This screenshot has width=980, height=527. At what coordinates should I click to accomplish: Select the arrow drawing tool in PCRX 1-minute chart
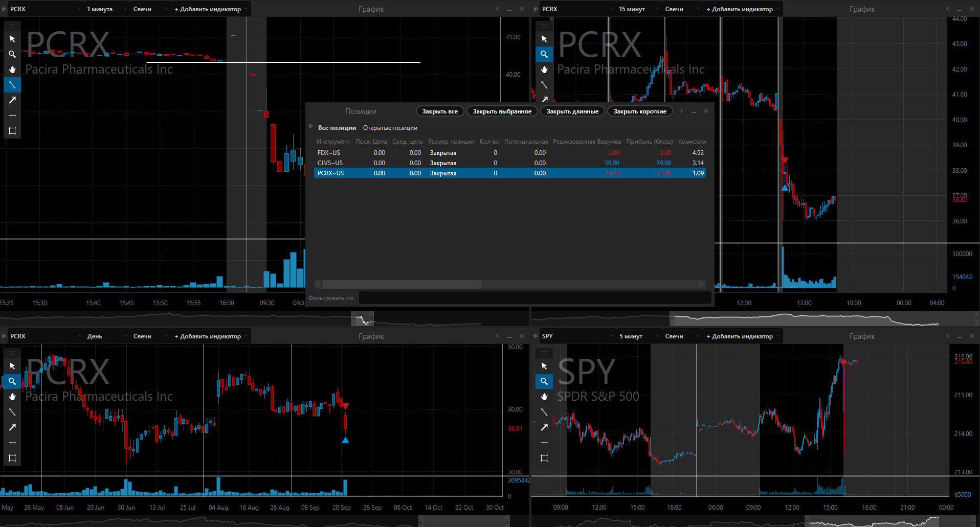coord(12,100)
